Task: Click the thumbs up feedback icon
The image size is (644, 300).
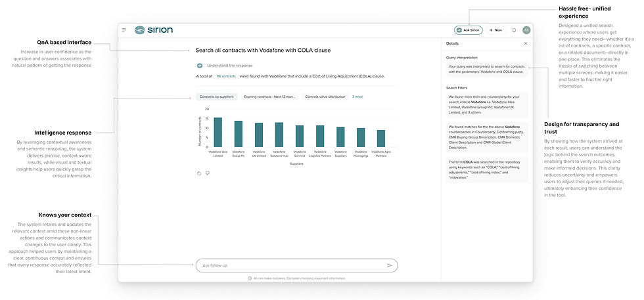Action: point(199,173)
